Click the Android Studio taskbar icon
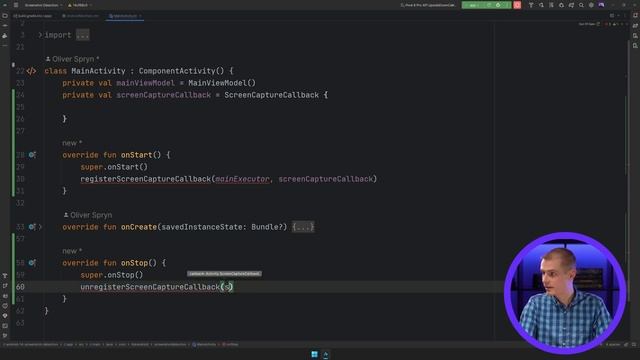This screenshot has height=360, width=640. pos(326,354)
